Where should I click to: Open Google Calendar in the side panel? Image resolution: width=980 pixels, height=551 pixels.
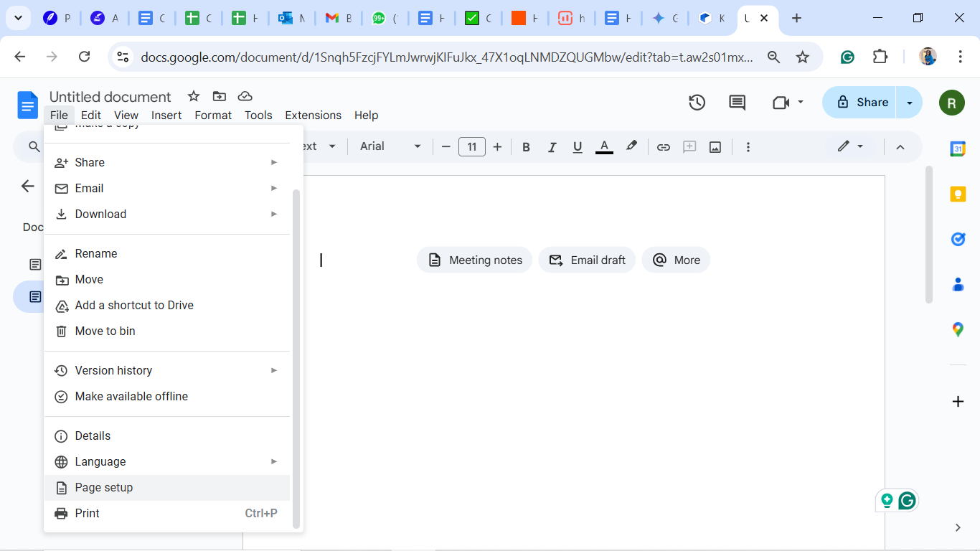(x=958, y=149)
